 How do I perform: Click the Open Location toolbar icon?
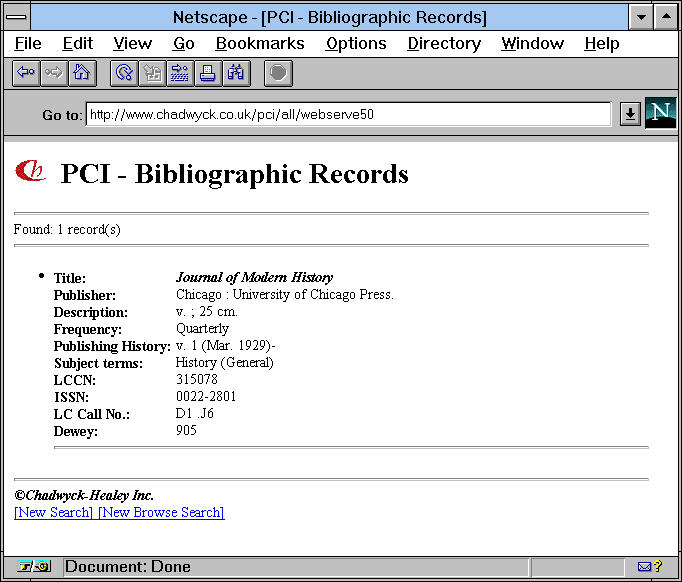click(180, 73)
